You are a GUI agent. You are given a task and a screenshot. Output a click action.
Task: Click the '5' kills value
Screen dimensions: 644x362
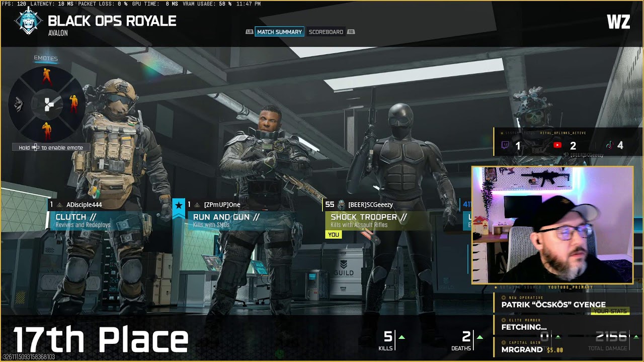[x=388, y=336]
